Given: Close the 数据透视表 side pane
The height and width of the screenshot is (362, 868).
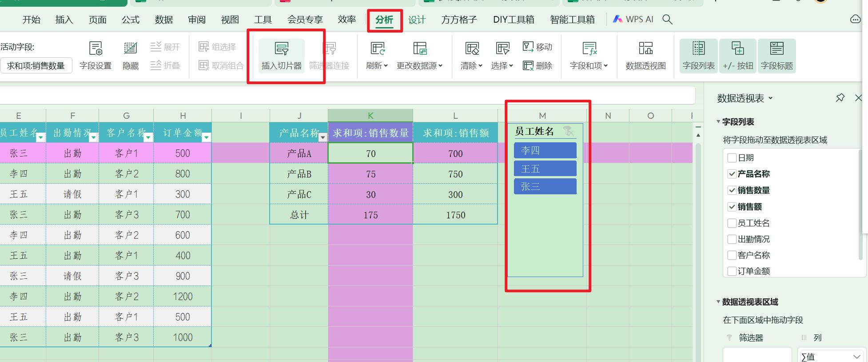Looking at the screenshot, I should pos(859,98).
